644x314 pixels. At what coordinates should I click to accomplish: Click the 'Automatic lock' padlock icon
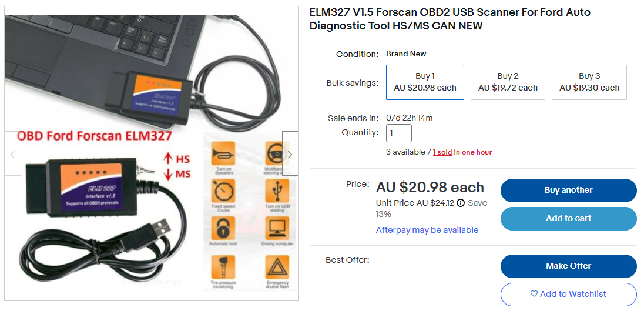[223, 228]
